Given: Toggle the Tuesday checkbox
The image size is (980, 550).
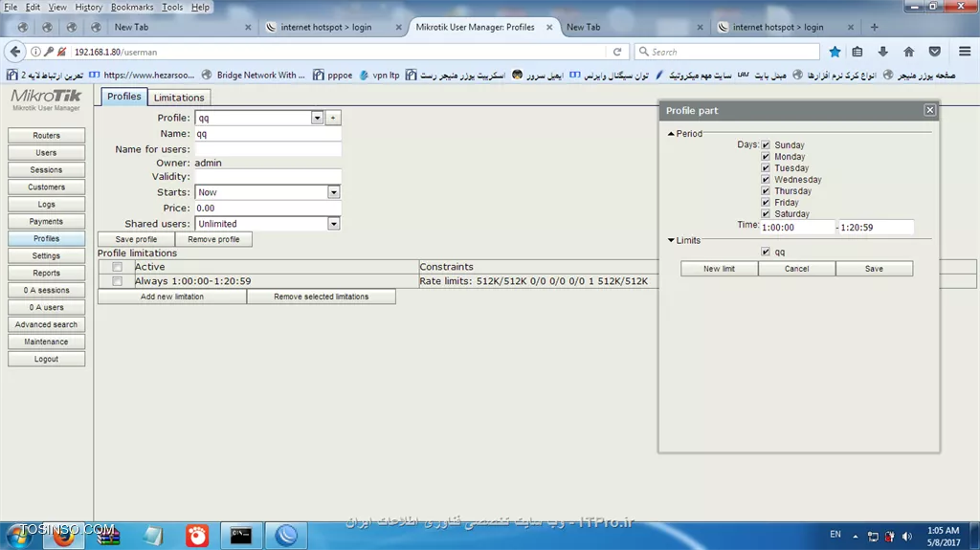Looking at the screenshot, I should coord(766,167).
